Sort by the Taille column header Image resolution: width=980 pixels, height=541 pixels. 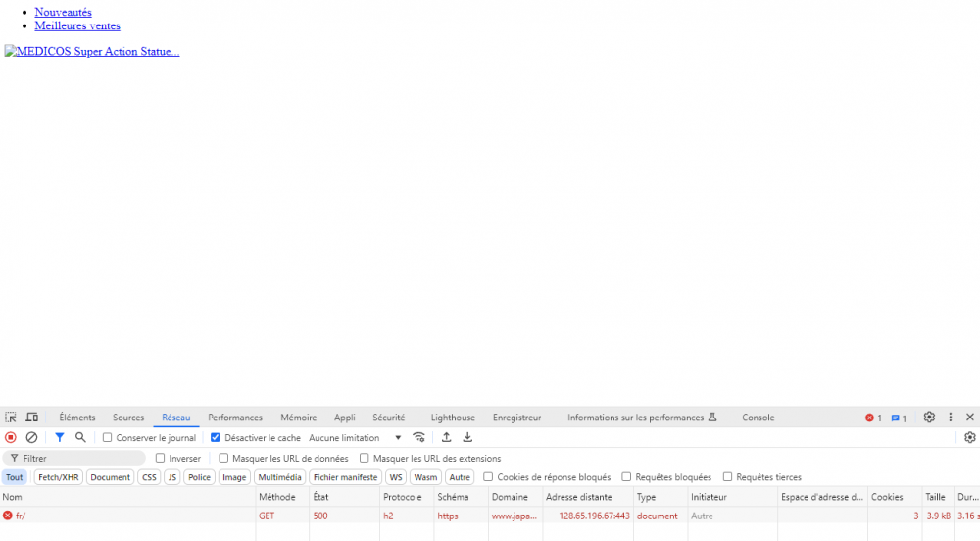[938, 497]
